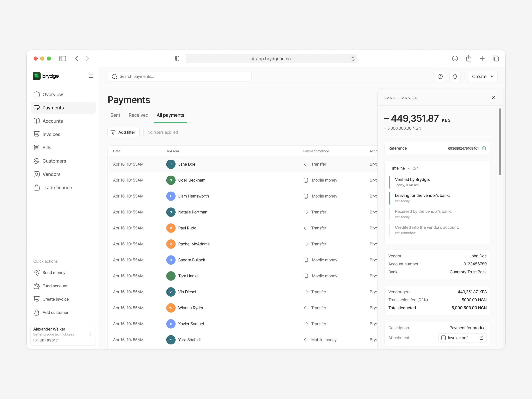Switch to the Received tab
532x399 pixels.
138,115
